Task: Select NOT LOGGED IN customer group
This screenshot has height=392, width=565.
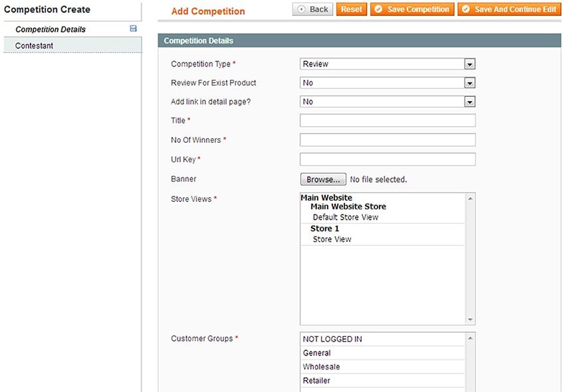Action: tap(332, 339)
